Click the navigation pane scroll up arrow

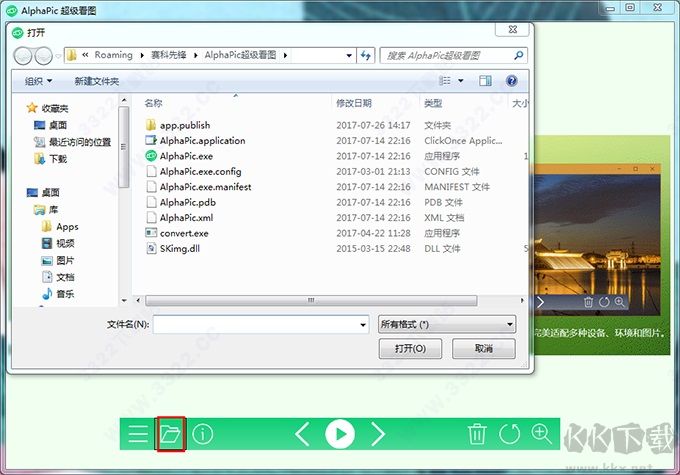click(124, 101)
